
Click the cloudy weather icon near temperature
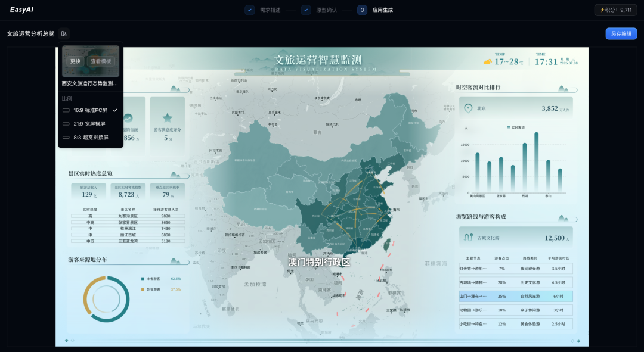(x=488, y=61)
